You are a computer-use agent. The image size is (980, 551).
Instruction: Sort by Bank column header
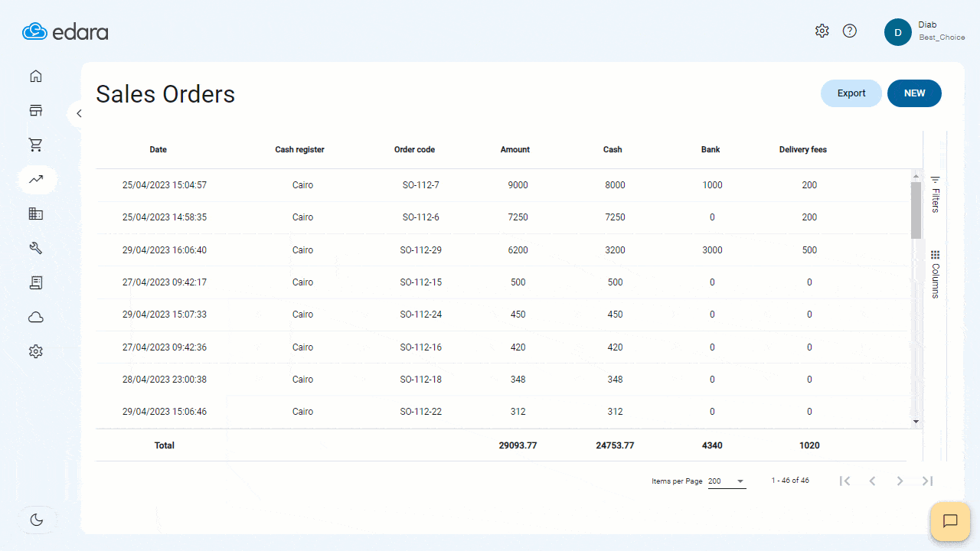coord(710,150)
